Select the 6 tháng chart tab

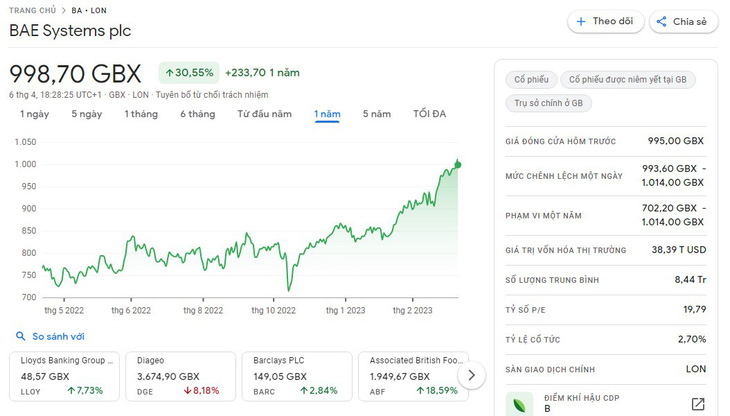click(x=198, y=114)
